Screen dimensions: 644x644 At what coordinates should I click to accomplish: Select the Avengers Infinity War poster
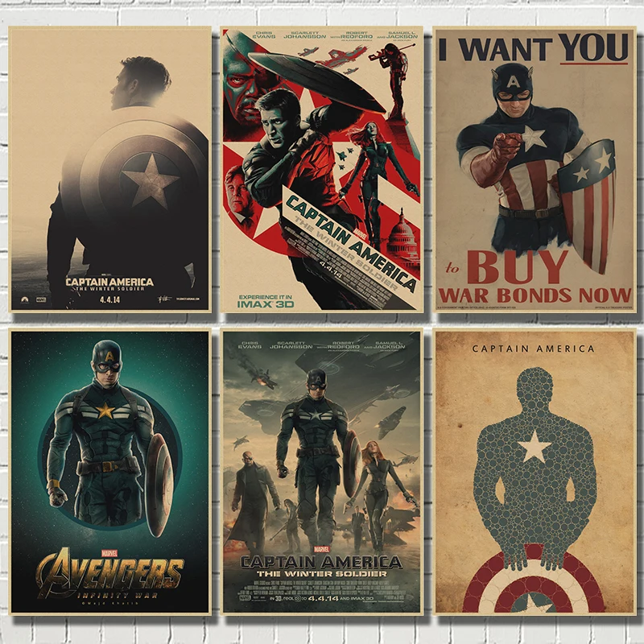click(x=110, y=472)
